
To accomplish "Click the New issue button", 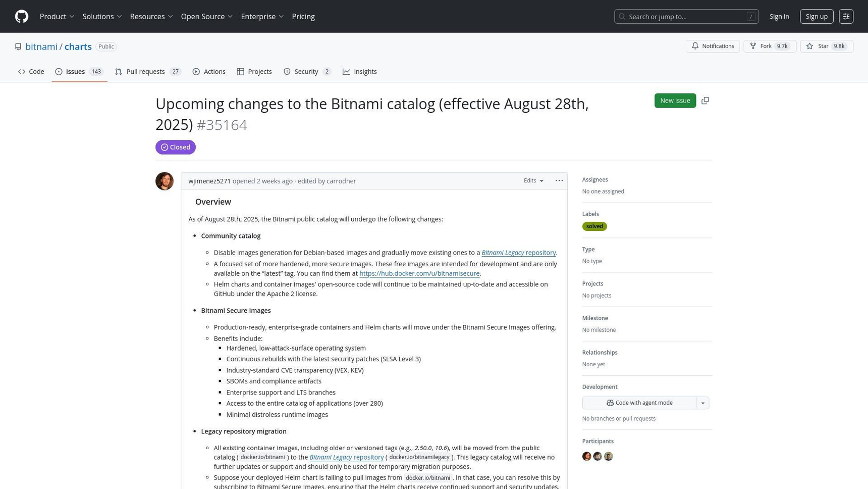I will (675, 101).
